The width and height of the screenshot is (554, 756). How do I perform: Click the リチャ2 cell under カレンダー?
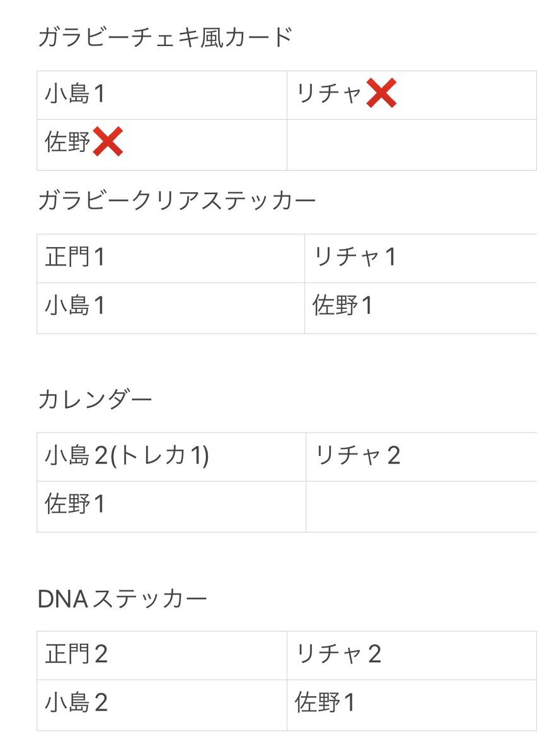pos(422,457)
